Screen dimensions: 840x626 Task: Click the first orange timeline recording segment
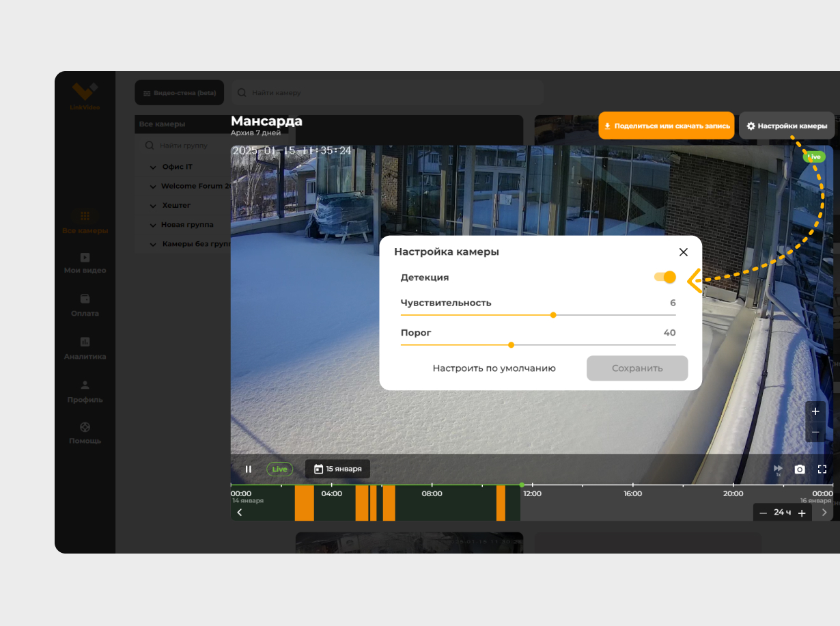(304, 503)
